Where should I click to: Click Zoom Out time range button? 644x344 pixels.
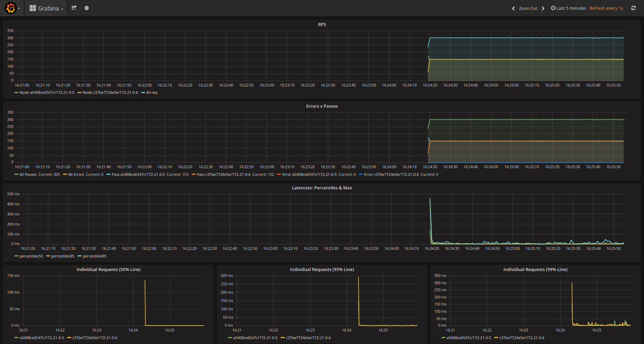click(x=528, y=8)
